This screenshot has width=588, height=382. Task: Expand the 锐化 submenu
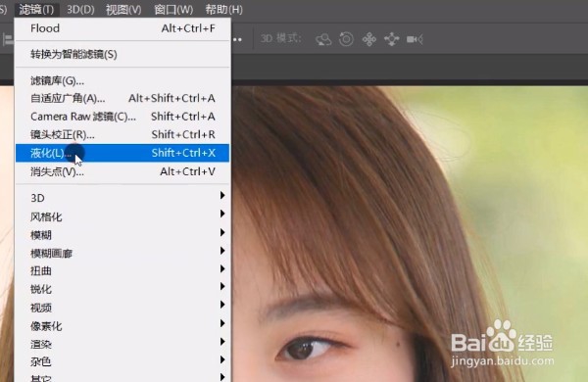[122, 289]
